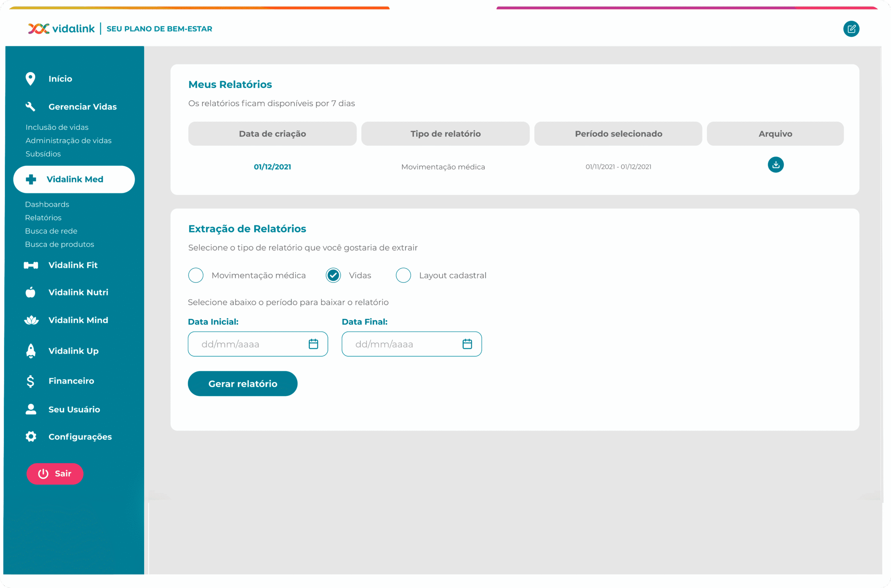Expand the Gerenciar Vidas menu section

tap(82, 107)
